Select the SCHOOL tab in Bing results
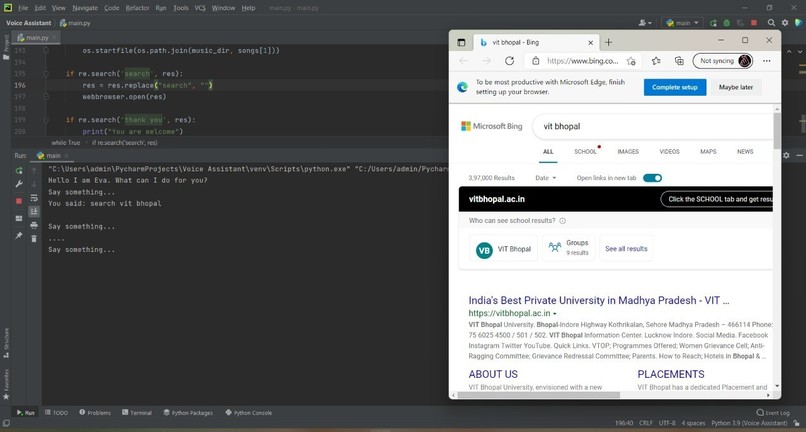This screenshot has width=806, height=432. point(585,152)
